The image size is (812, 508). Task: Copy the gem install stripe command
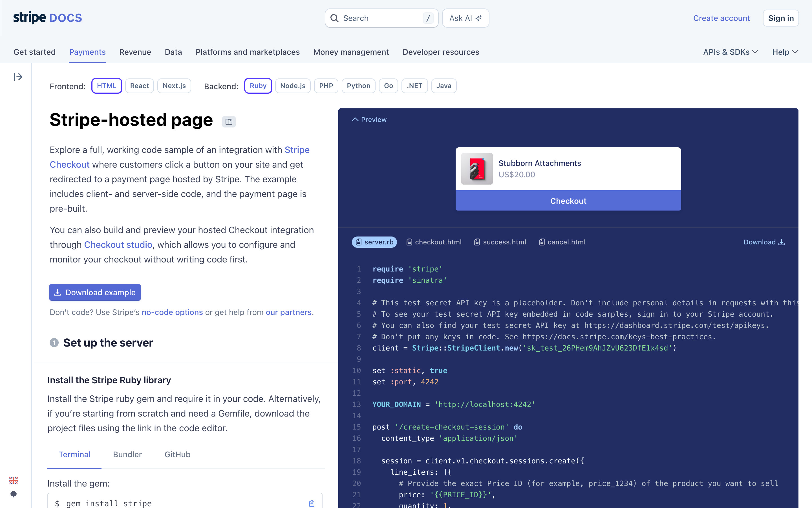312,503
